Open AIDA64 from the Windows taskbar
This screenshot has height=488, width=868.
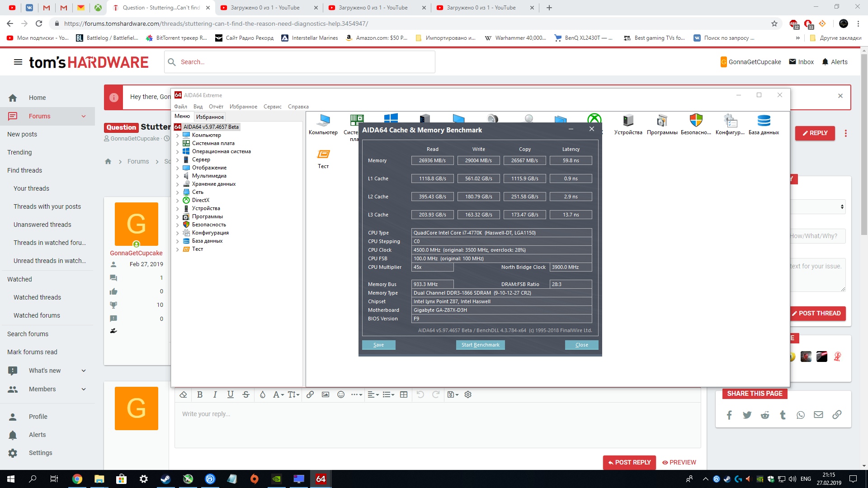321,479
